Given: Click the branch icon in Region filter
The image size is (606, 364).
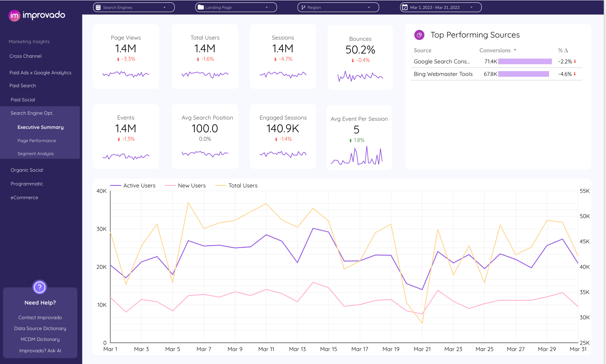Looking at the screenshot, I should pos(303,7).
